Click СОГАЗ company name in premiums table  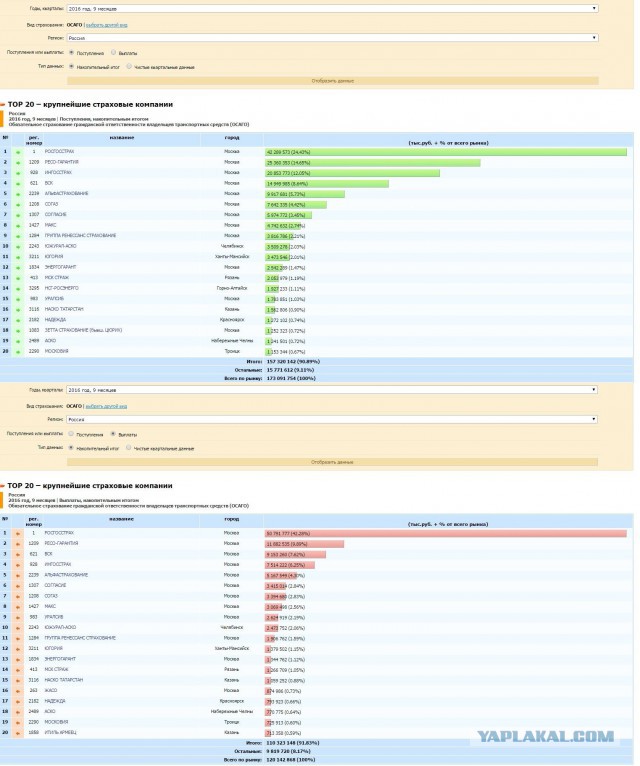point(51,204)
